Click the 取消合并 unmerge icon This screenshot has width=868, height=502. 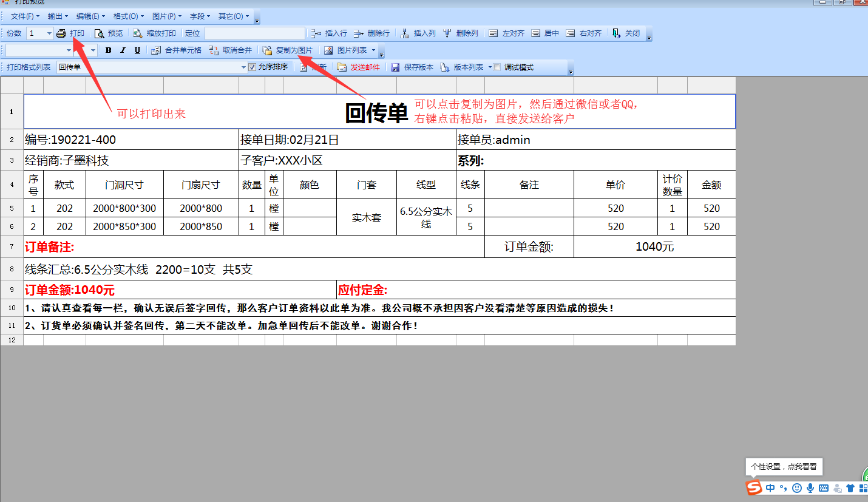point(213,50)
